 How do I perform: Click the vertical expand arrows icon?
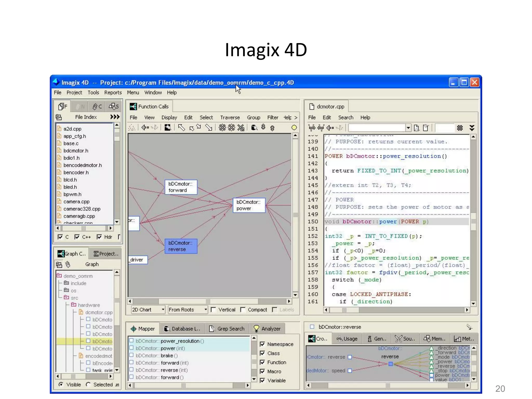[x=263, y=127]
